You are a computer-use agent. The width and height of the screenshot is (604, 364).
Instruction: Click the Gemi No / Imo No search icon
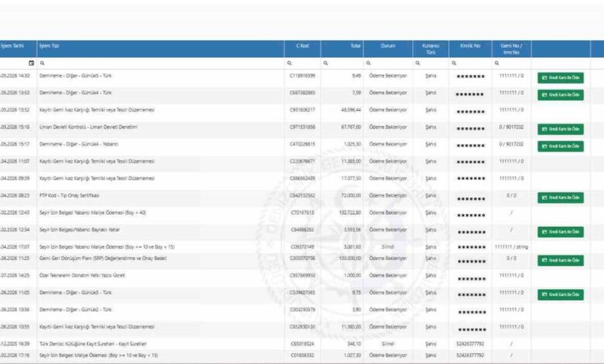(496, 64)
